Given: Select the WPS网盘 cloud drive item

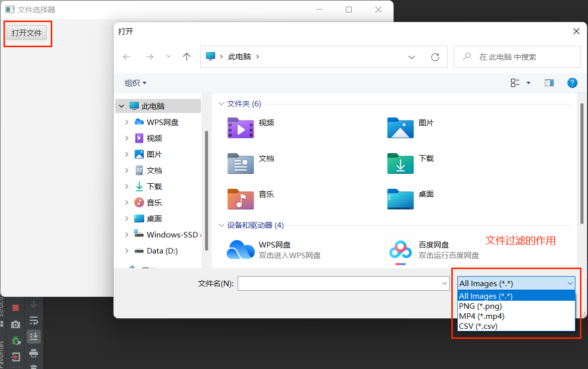Looking at the screenshot, I should (274, 250).
